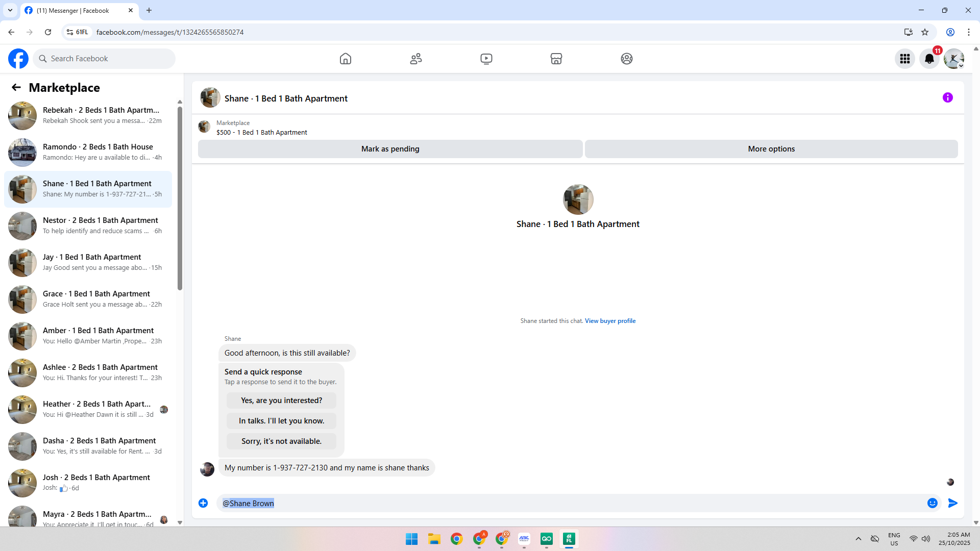Open a new browser tab
This screenshot has height=551, width=980.
149,10
